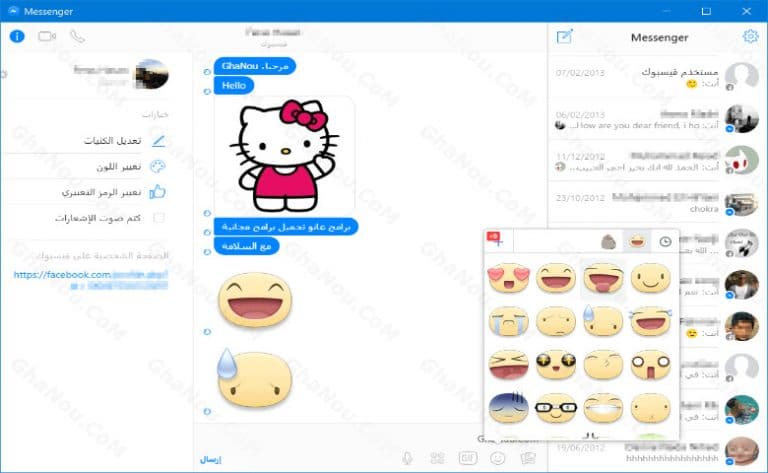Select the crying face sticker in picker

509,321
